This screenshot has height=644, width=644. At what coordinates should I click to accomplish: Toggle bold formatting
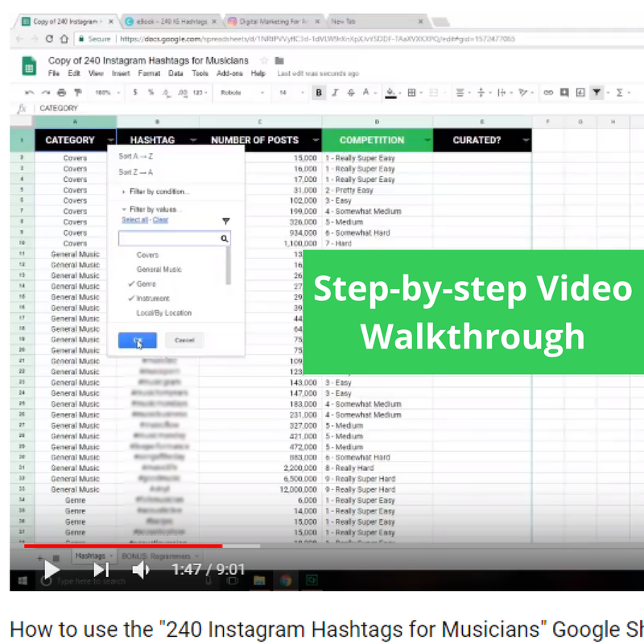(x=318, y=93)
